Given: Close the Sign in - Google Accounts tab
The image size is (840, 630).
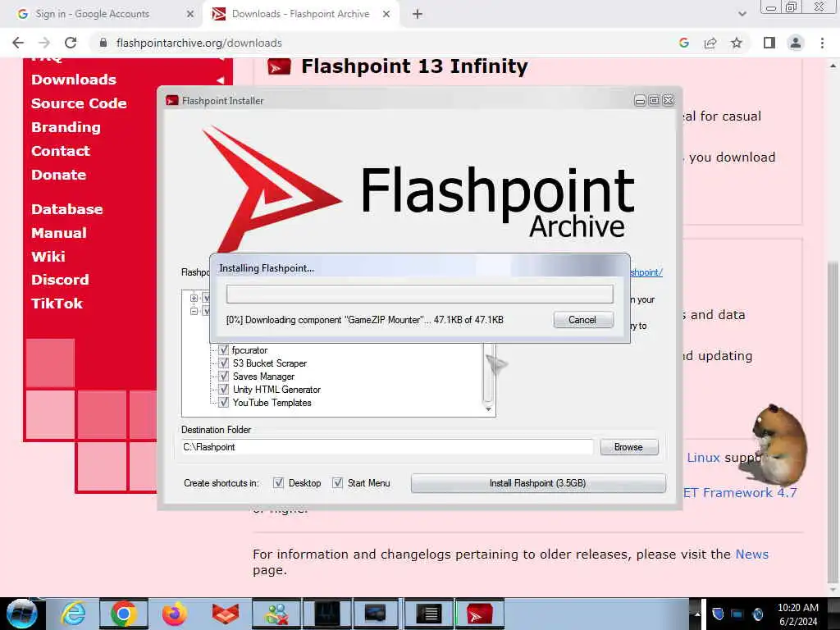Looking at the screenshot, I should coord(189,15).
